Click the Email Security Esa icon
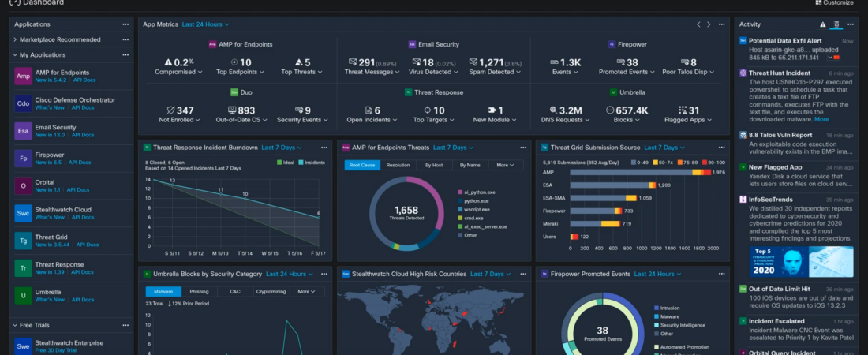This screenshot has height=355, width=868. [x=23, y=131]
